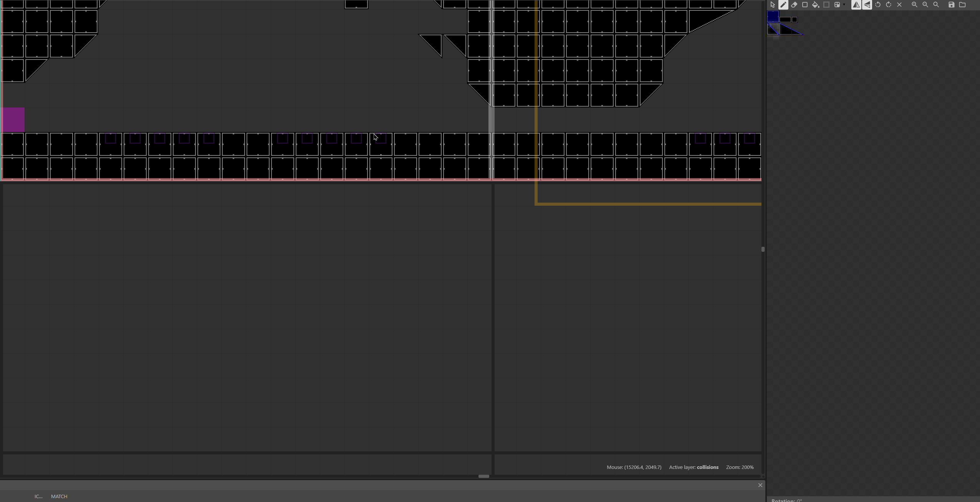Dismiss the bottom panel with the X button
The image size is (980, 502).
pyautogui.click(x=760, y=485)
